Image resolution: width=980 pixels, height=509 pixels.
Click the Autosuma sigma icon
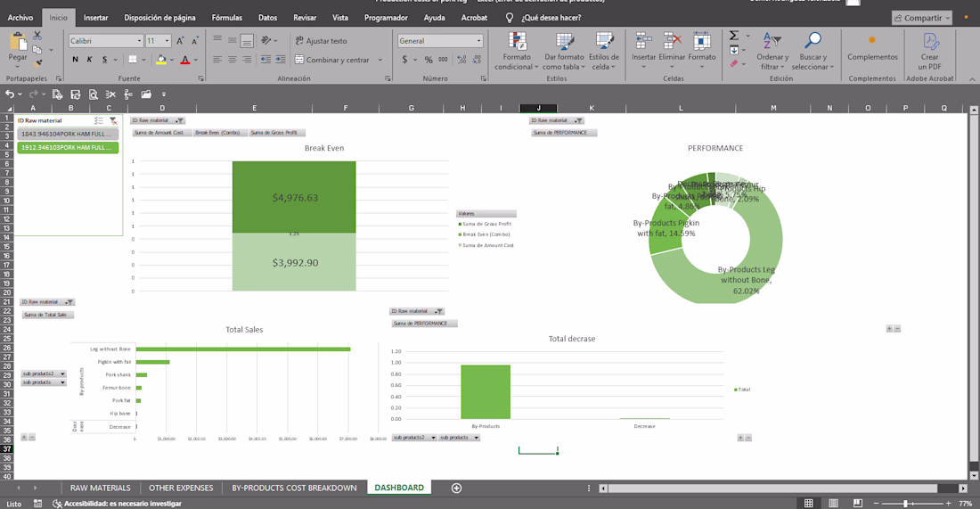(x=734, y=36)
